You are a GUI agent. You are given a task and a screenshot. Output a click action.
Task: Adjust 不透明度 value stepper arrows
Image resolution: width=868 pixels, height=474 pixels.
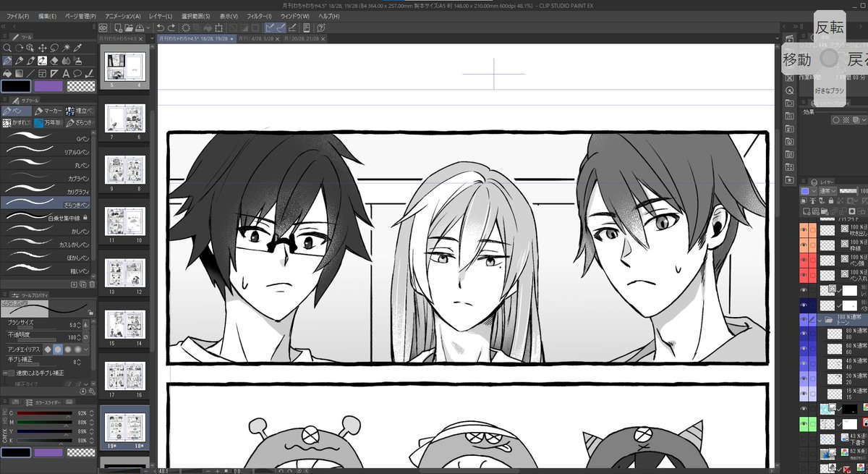pos(78,337)
